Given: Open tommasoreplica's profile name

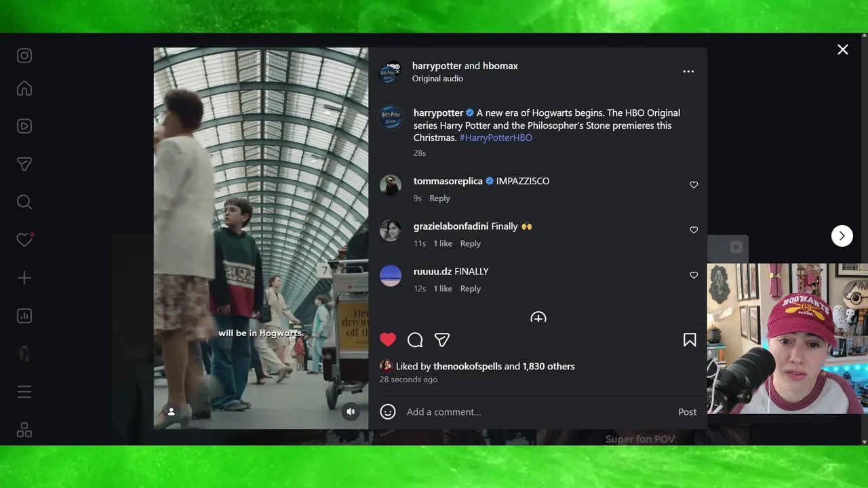Looking at the screenshot, I should point(448,181).
